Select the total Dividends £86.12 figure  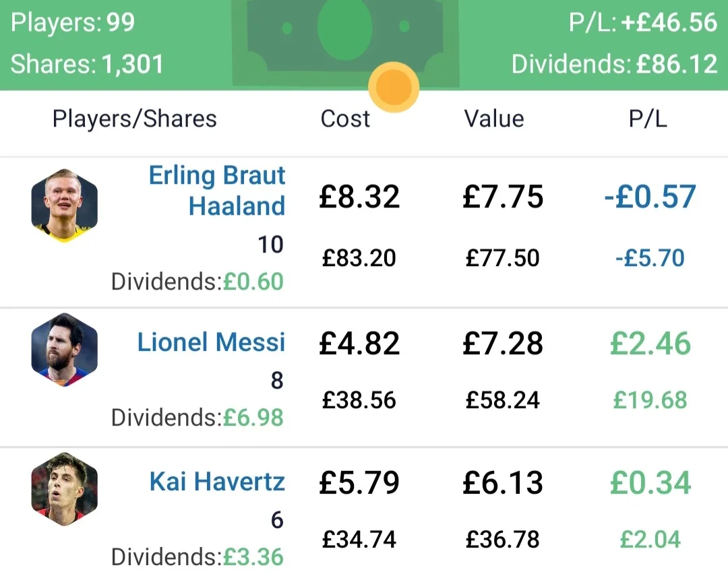coord(615,64)
